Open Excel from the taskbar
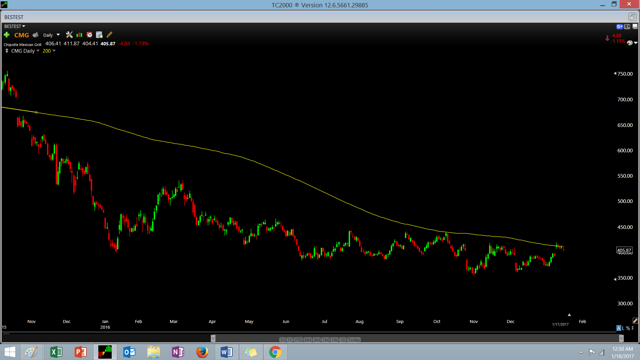Image resolution: width=640 pixels, height=360 pixels. pos(56,352)
